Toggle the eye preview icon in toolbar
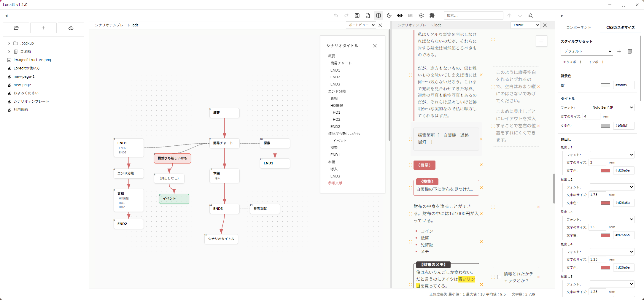The width and height of the screenshot is (644, 300). pos(400,15)
